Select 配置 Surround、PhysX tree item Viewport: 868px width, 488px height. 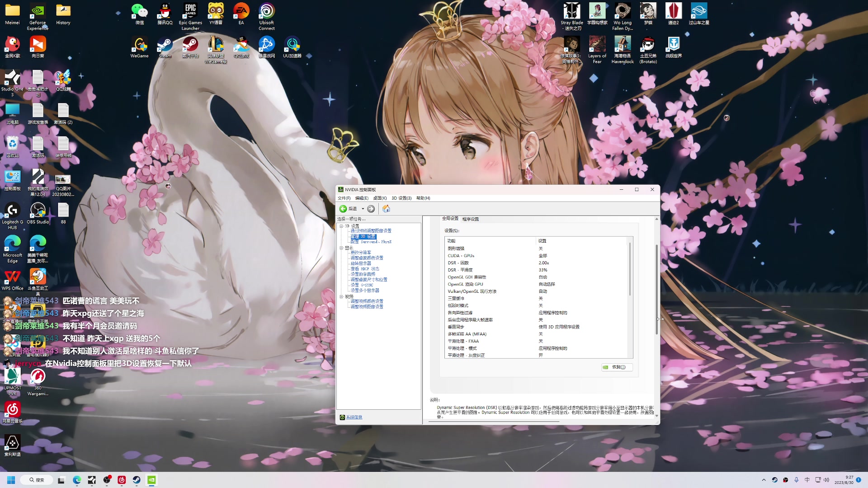click(371, 242)
